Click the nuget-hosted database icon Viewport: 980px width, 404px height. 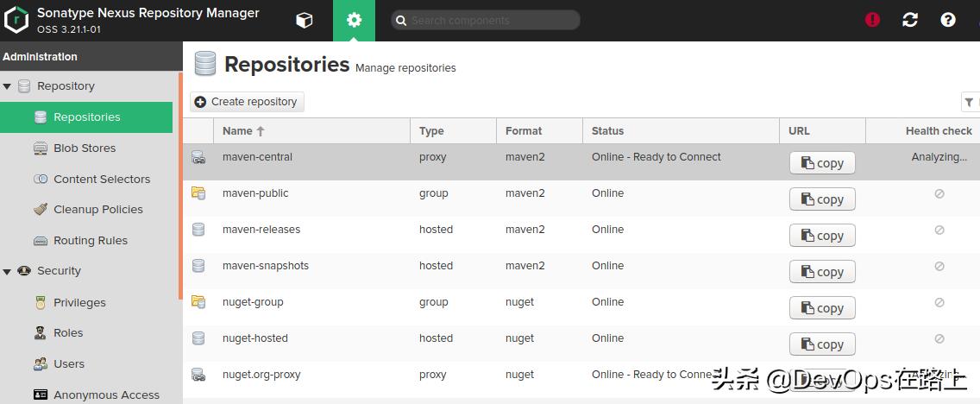click(198, 338)
